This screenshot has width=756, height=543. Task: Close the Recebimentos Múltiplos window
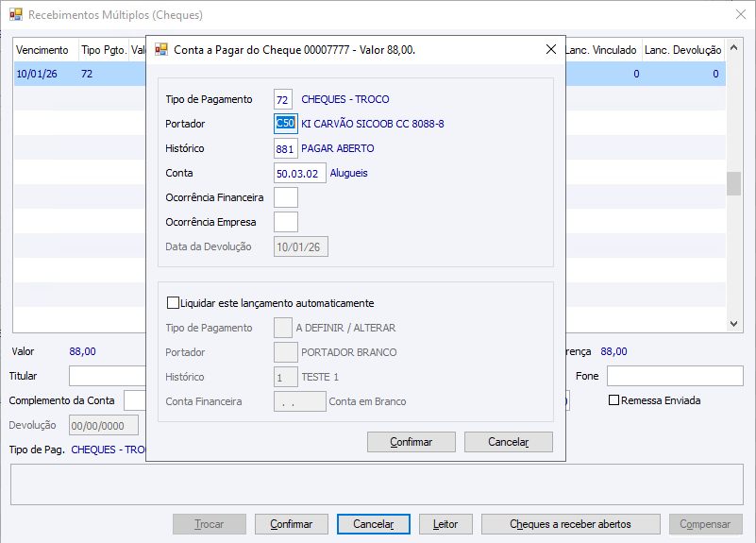point(741,14)
